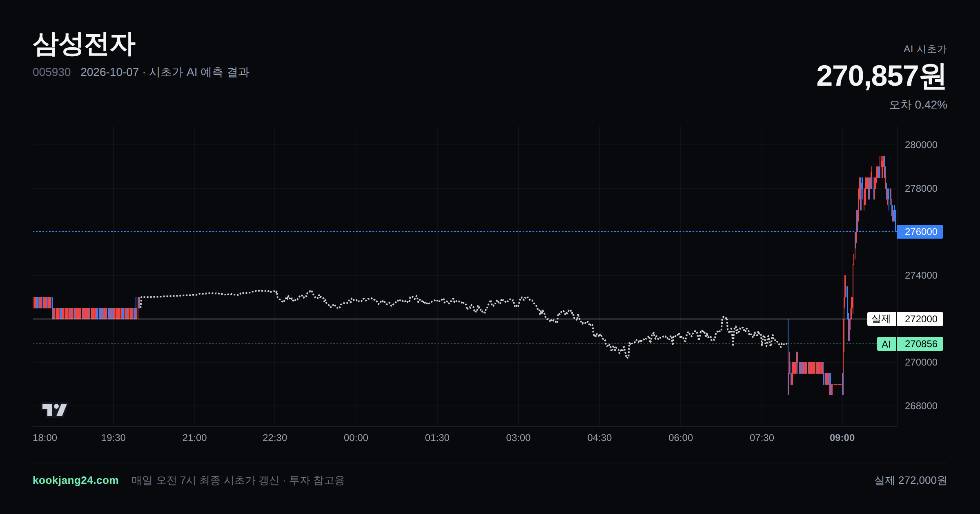Click the blue 276000 price label
This screenshot has height=514, width=980.
(920, 232)
